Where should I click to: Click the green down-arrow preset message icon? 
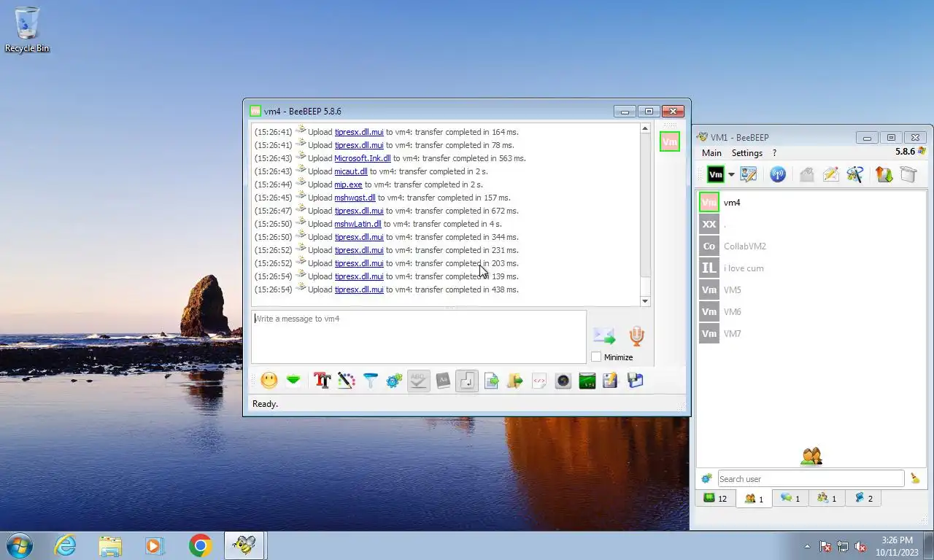click(293, 381)
